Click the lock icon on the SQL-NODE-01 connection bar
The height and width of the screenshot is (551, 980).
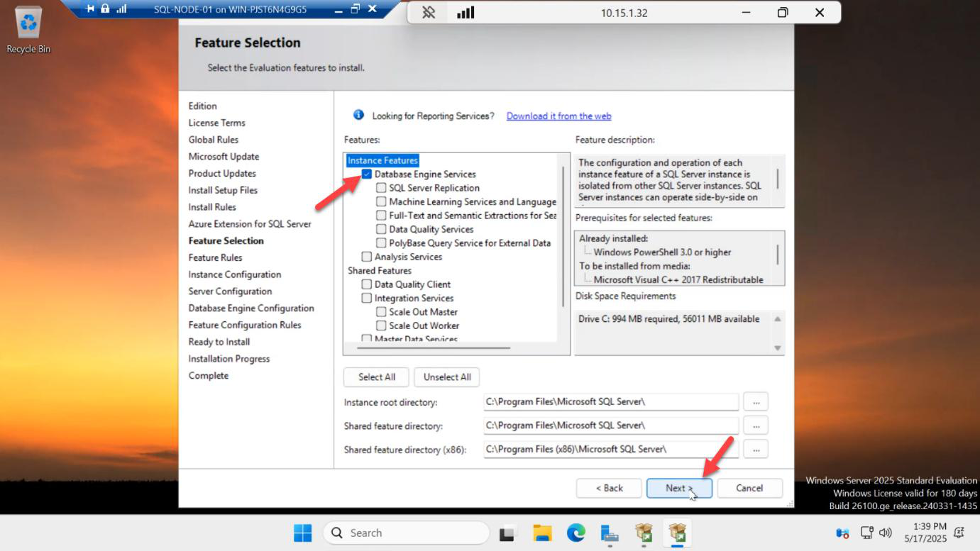click(105, 9)
